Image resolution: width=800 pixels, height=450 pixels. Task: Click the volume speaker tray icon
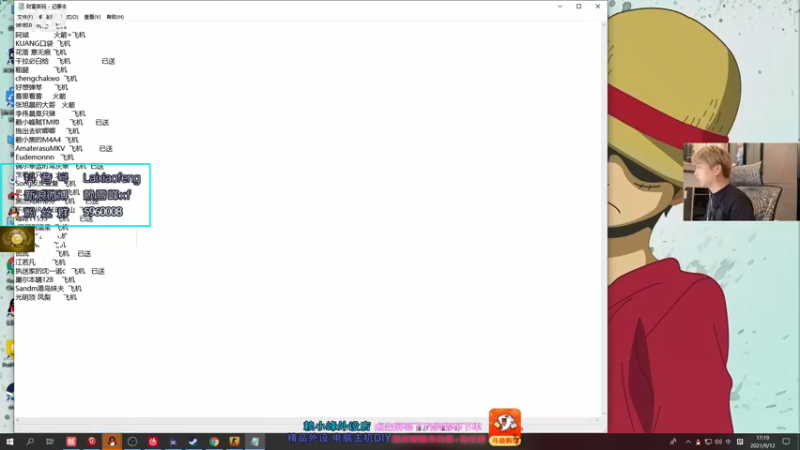[x=718, y=442]
